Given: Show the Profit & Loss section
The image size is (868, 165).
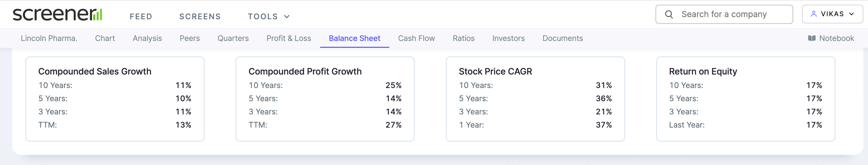Looking at the screenshot, I should tap(289, 38).
